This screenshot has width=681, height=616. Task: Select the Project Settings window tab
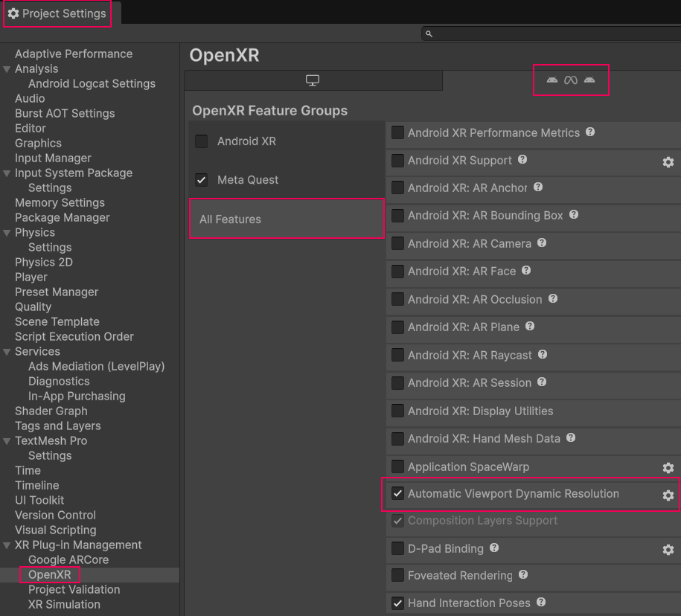click(57, 13)
